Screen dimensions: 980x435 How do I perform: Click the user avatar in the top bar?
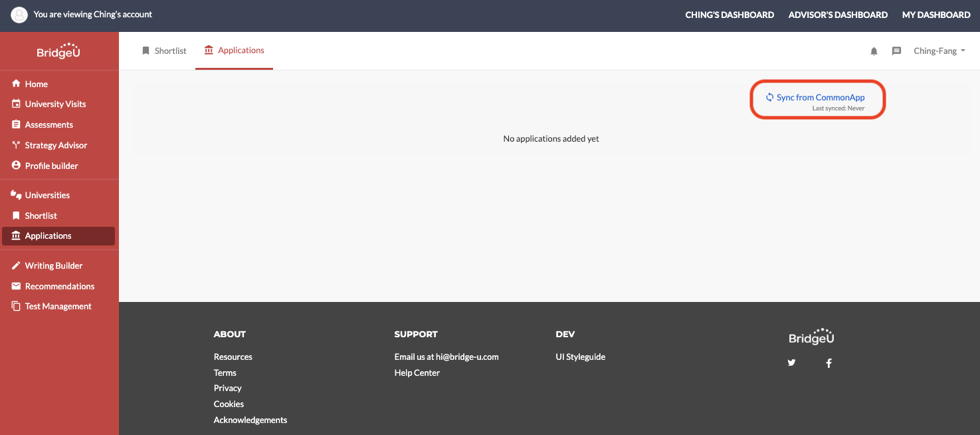(19, 15)
